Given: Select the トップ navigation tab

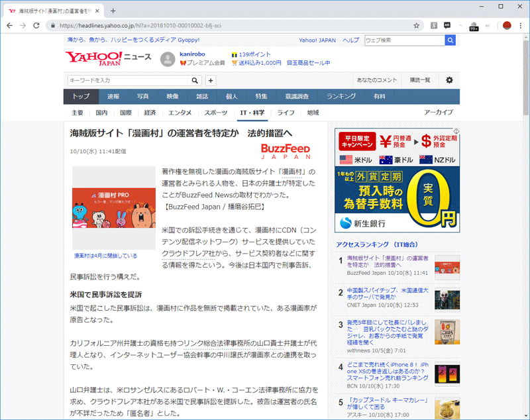Looking at the screenshot, I should pyautogui.click(x=81, y=96).
